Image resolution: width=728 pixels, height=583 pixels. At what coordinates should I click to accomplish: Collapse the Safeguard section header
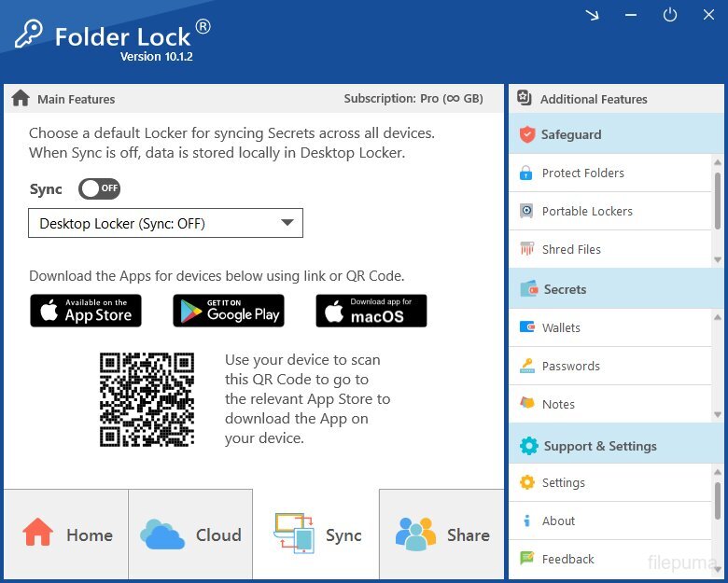[x=616, y=134]
